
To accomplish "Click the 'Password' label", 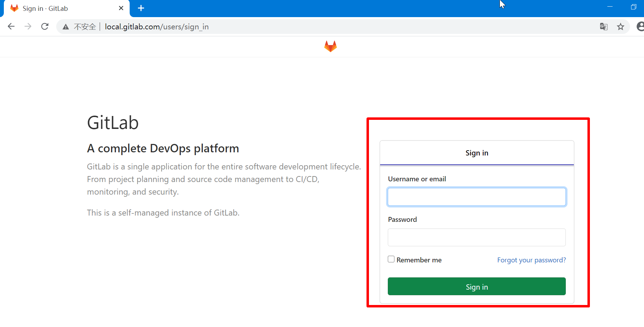I will coord(402,219).
